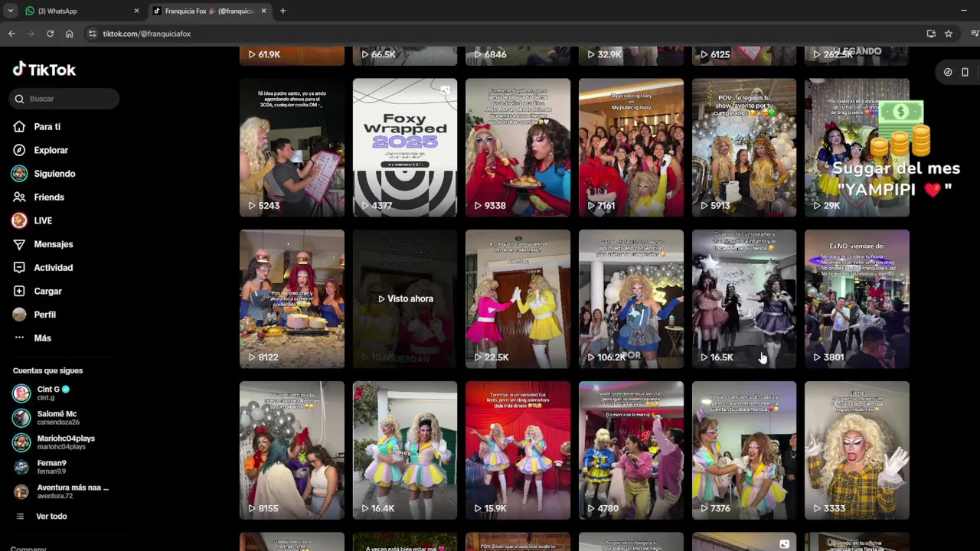The height and width of the screenshot is (551, 980).
Task: Open the video with 22.5K views
Action: pos(518,298)
